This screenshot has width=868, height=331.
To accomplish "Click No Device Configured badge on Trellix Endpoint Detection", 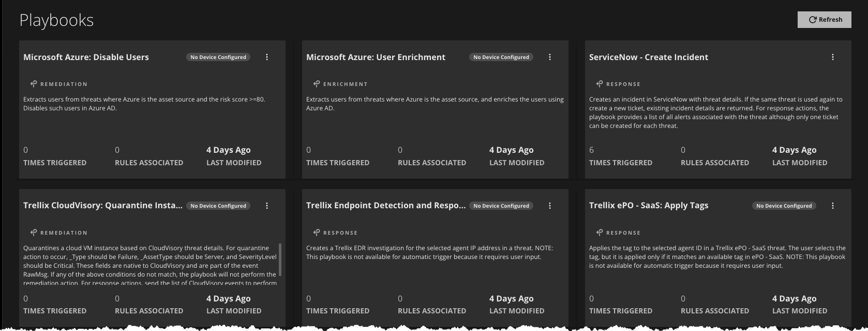I will click(501, 206).
